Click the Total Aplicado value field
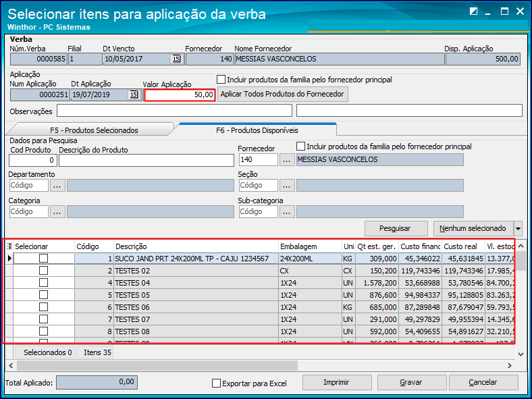This screenshot has width=532, height=399. pyautogui.click(x=97, y=382)
